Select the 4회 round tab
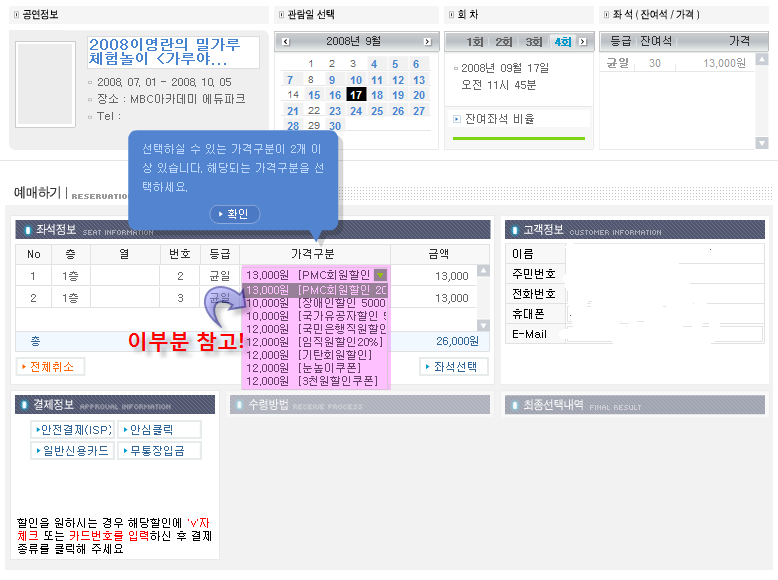778x580 pixels. click(x=563, y=42)
